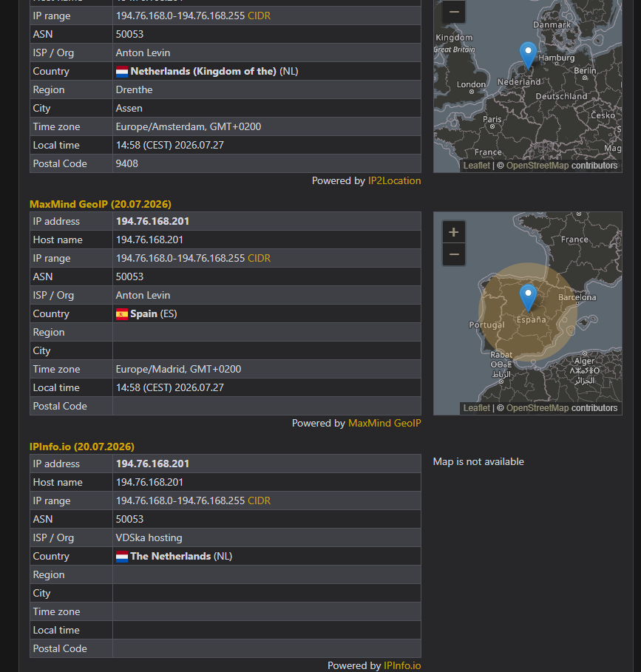
Task: Select Europe/Madrid time zone value
Action: coord(179,370)
